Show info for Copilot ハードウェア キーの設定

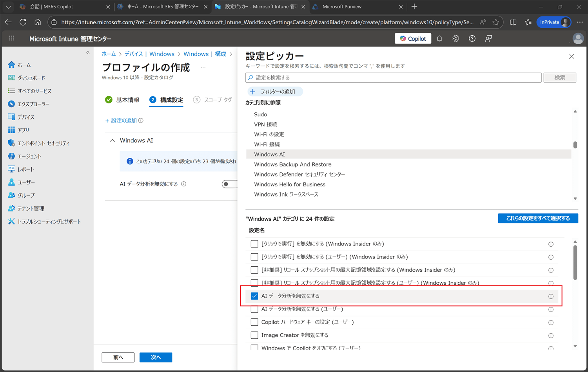551,323
